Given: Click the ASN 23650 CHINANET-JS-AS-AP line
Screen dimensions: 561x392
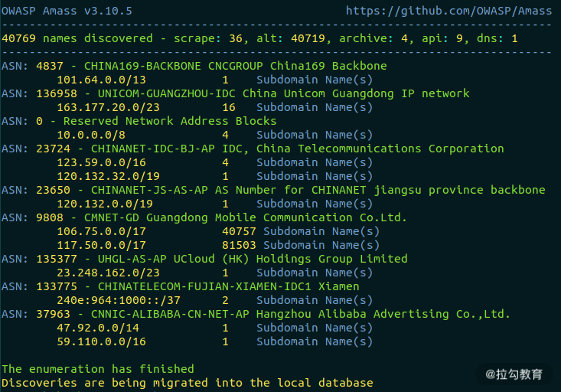Looking at the screenshot, I should coord(273,190).
